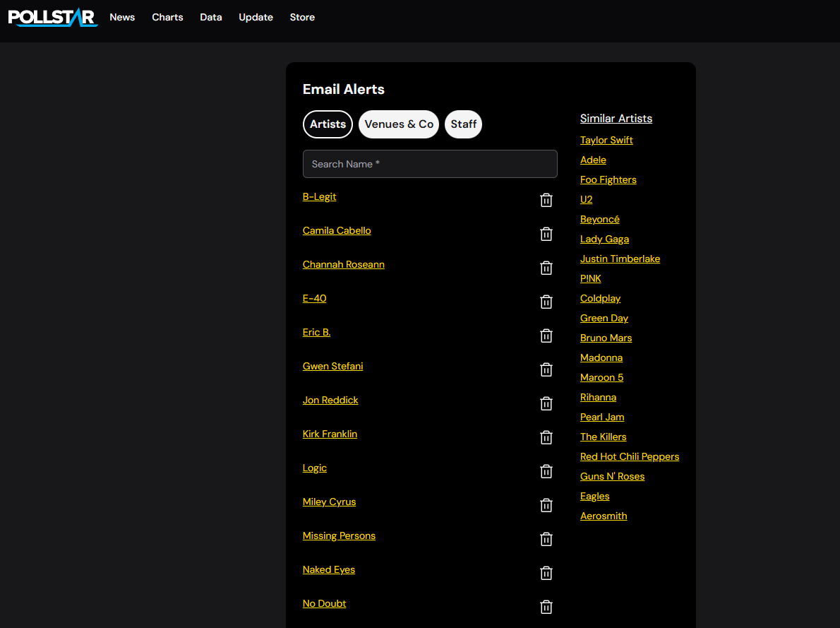Screen dimensions: 840x628
Task: Open Kirk Franklin artist link
Action: [x=330, y=434]
